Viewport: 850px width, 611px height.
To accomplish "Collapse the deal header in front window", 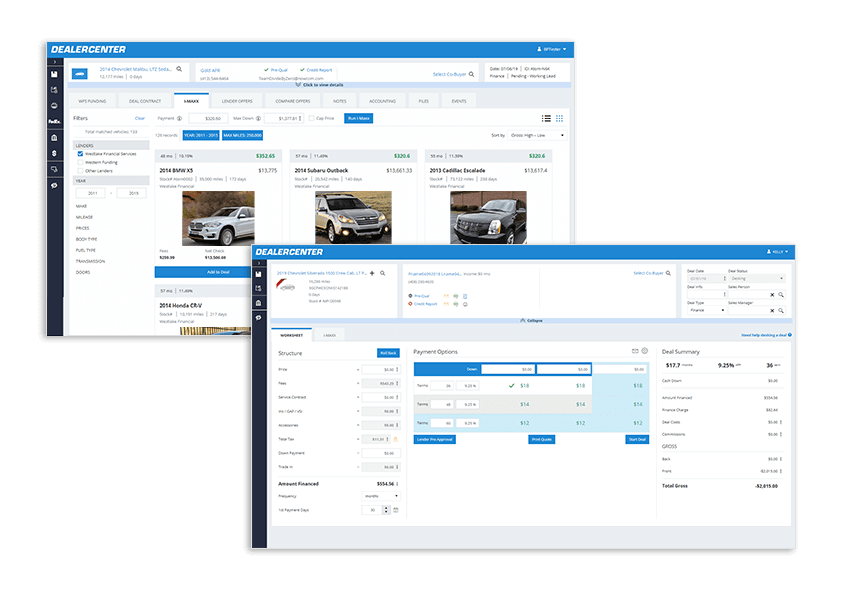I will tap(531, 320).
